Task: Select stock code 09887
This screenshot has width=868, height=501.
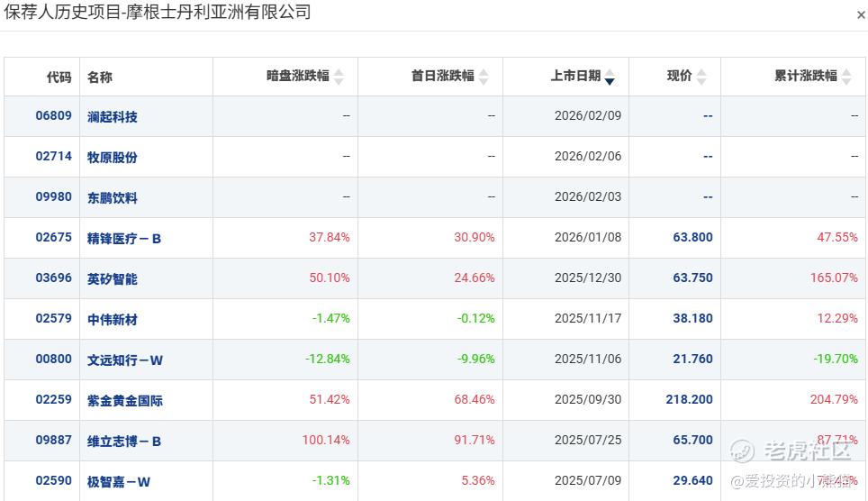Action: (x=54, y=440)
